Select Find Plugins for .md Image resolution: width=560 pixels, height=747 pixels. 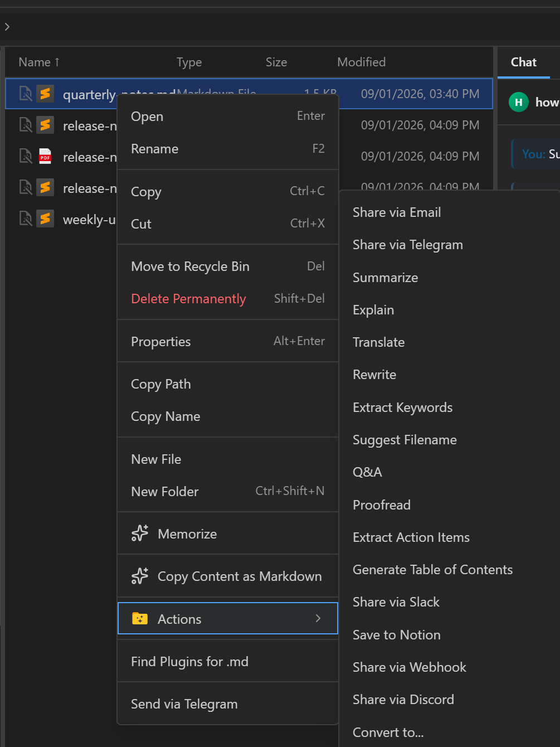tap(228, 661)
